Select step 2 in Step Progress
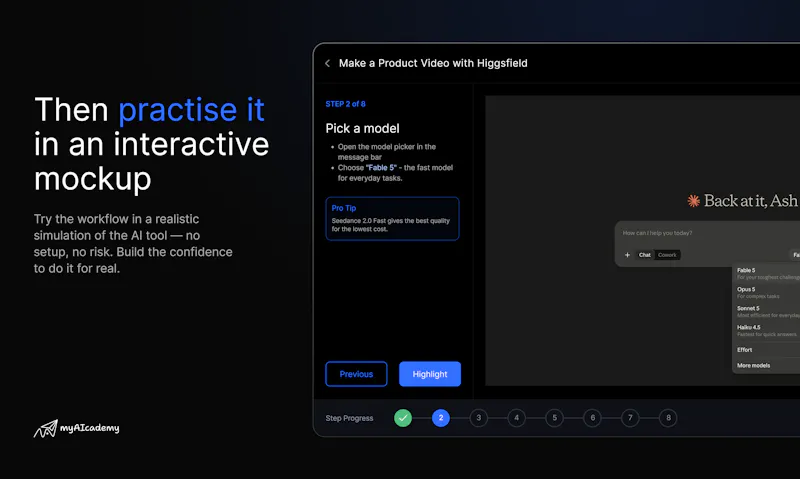 point(441,418)
